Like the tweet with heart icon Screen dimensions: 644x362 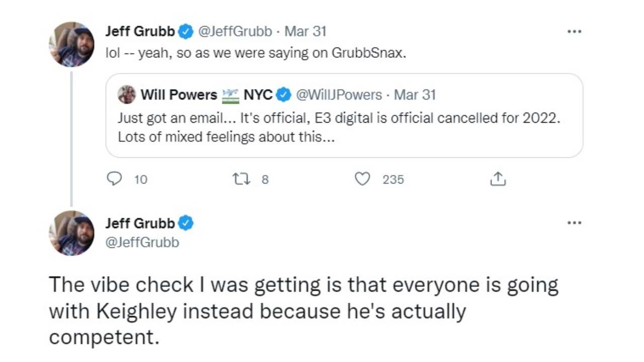[x=362, y=179]
